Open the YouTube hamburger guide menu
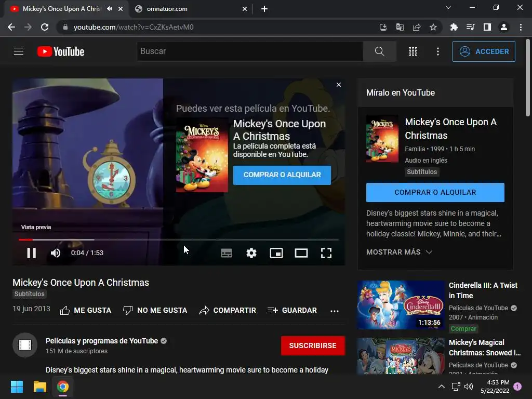 click(x=19, y=51)
